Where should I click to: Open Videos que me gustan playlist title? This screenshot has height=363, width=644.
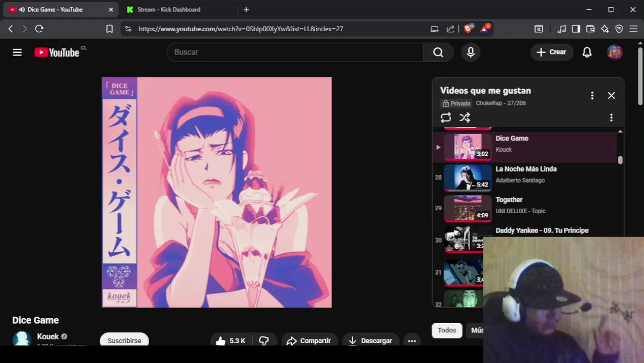(485, 91)
